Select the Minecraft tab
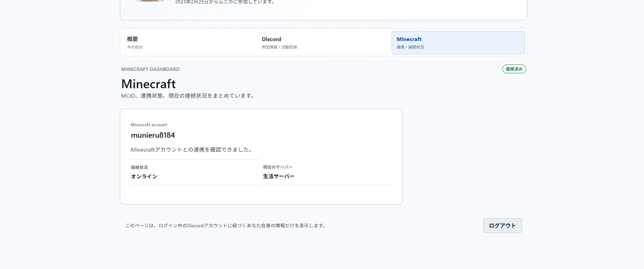The width and height of the screenshot is (644, 269). pyautogui.click(x=458, y=42)
